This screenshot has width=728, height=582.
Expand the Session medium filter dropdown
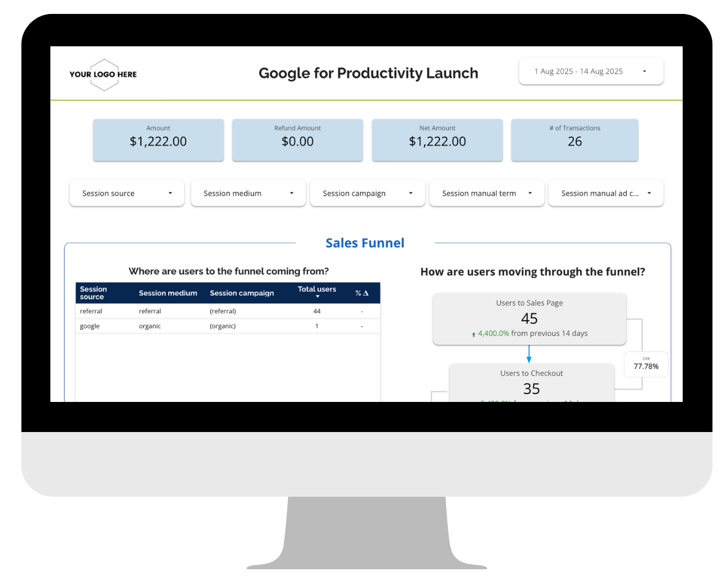click(248, 193)
